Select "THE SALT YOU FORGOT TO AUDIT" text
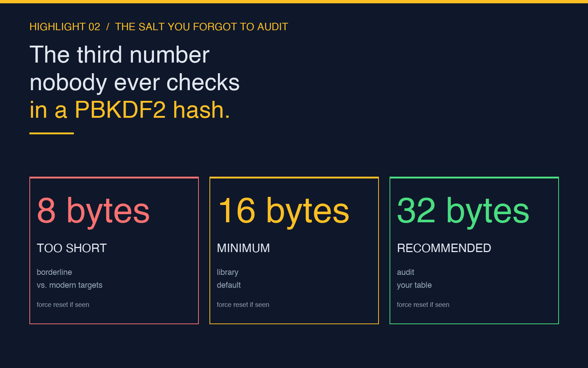Viewport: 588px width, 368px height. tap(201, 27)
